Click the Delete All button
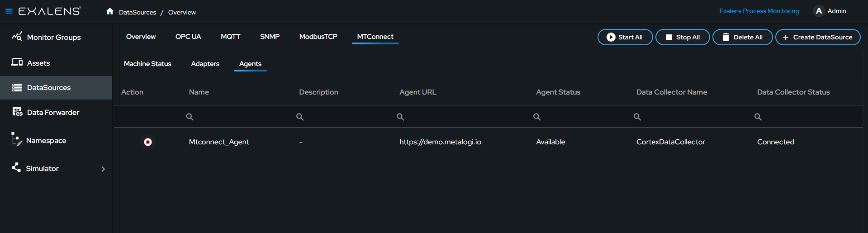Screen dimensions: 868x233 742,37
